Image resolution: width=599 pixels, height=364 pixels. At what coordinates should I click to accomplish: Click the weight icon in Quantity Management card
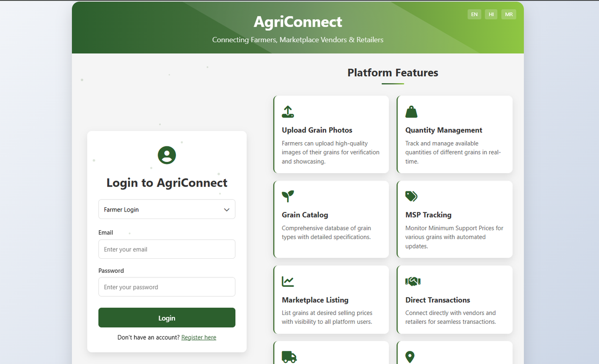click(411, 111)
